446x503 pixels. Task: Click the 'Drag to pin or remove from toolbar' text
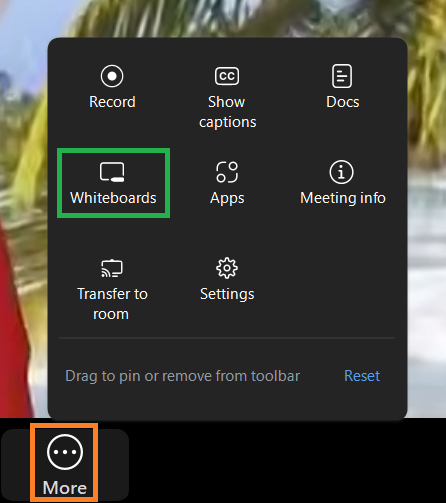pyautogui.click(x=183, y=376)
